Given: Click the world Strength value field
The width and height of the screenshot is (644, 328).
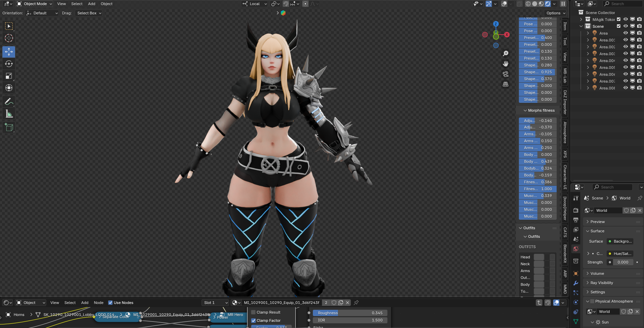Looking at the screenshot, I should [x=623, y=262].
